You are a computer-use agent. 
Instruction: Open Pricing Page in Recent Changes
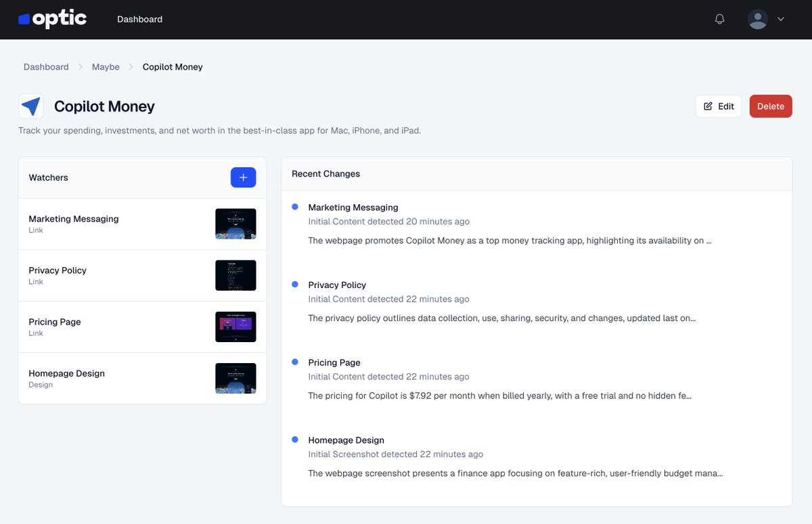(334, 362)
